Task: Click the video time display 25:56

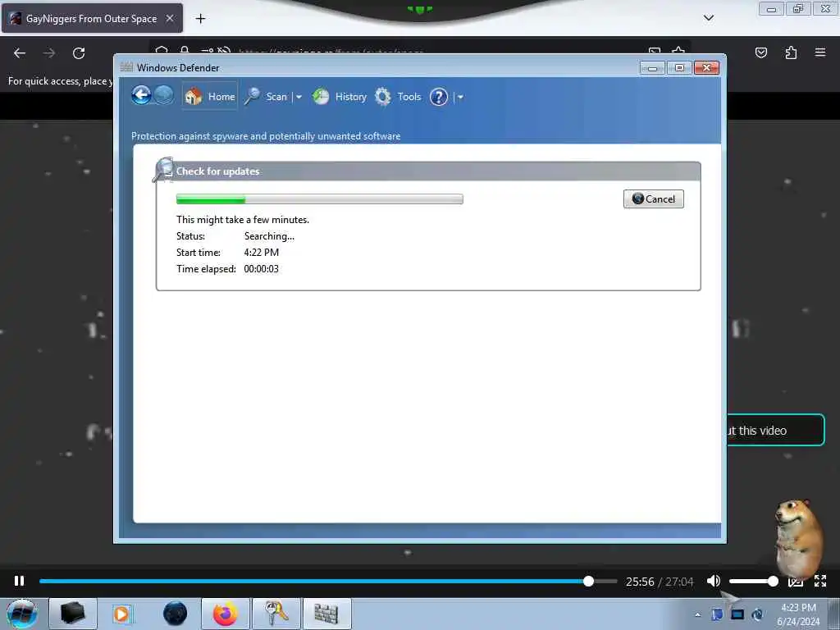Action: [640, 582]
